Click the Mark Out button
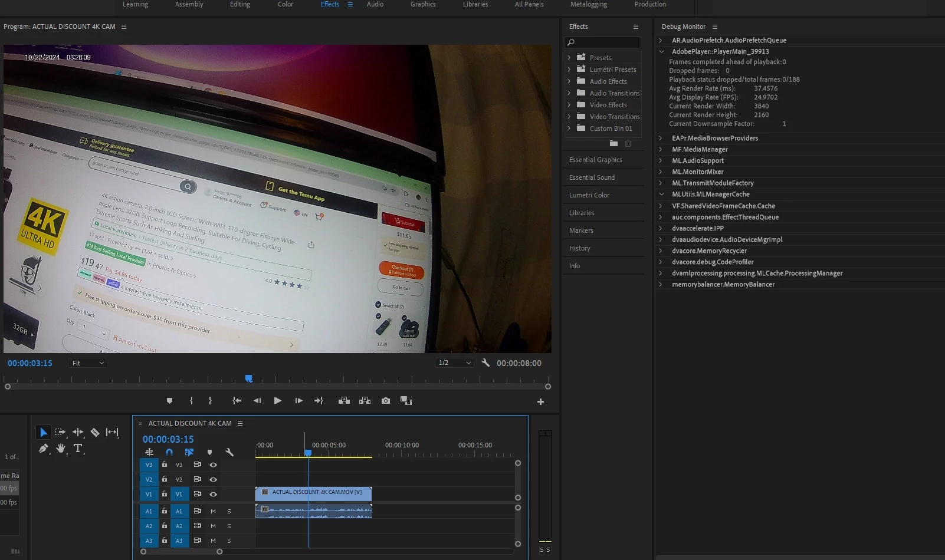945x560 pixels. [210, 401]
